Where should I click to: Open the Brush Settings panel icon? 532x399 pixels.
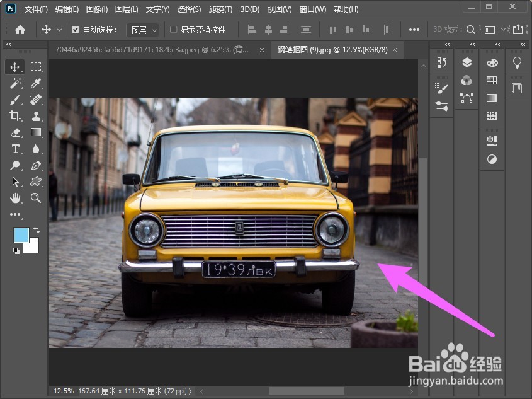pos(442,89)
